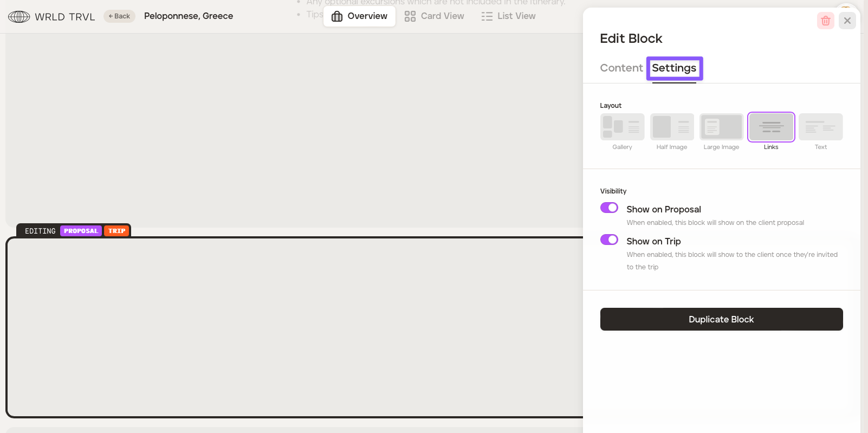Click the Peloponnese, Greece trip title
This screenshot has height=433, width=868.
[x=189, y=16]
